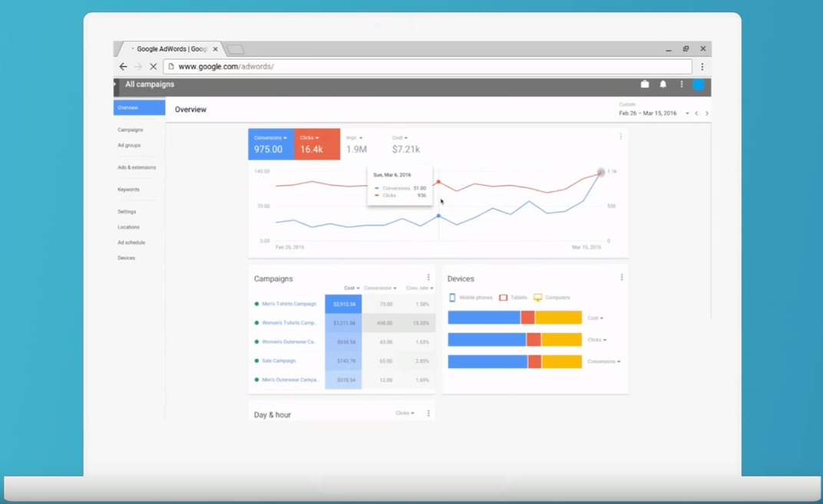
Task: Open Settings in the left sidebar
Action: click(127, 212)
